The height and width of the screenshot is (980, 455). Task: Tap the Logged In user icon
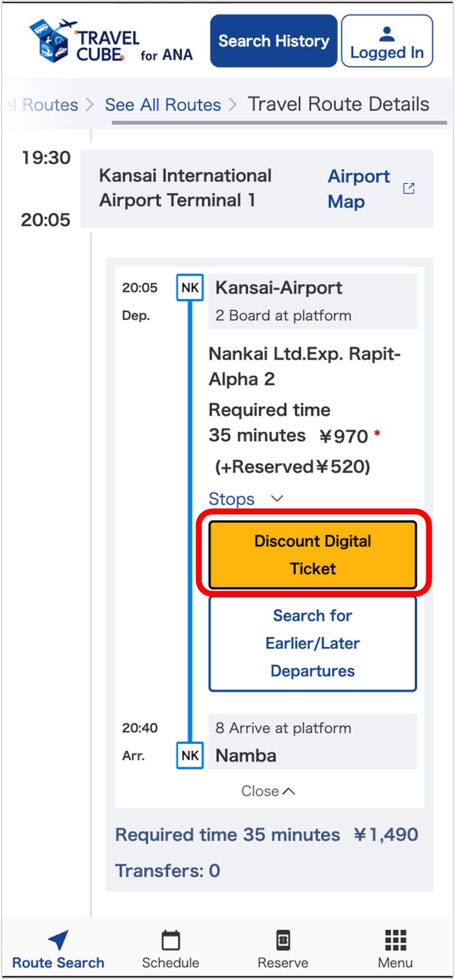tap(387, 34)
